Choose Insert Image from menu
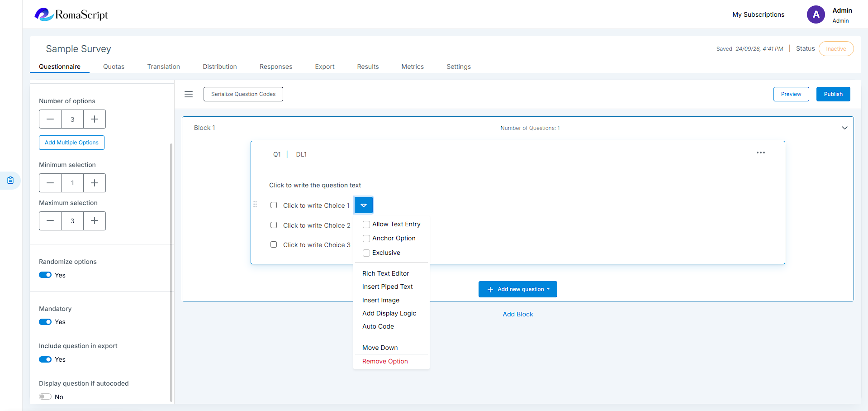The image size is (868, 411). (x=381, y=300)
